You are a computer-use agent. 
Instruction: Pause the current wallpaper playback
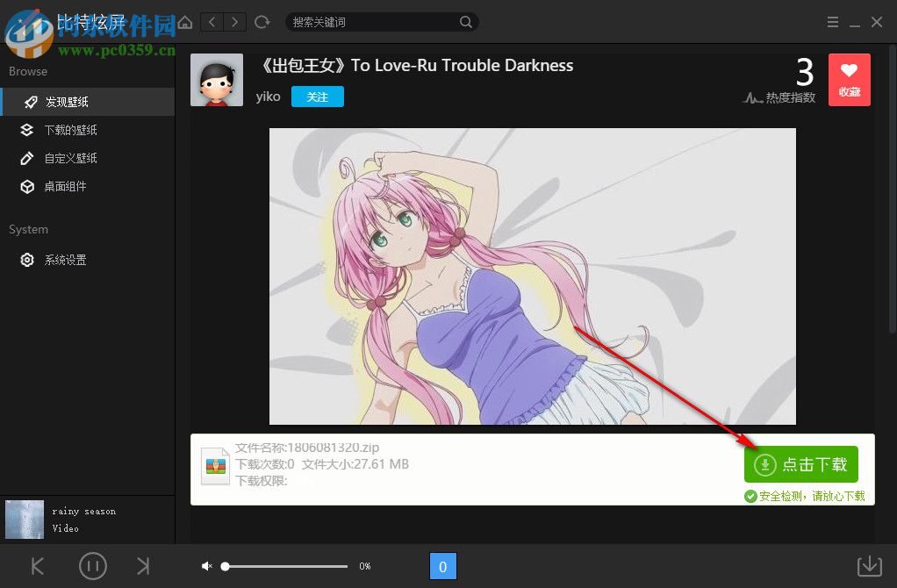pyautogui.click(x=93, y=566)
